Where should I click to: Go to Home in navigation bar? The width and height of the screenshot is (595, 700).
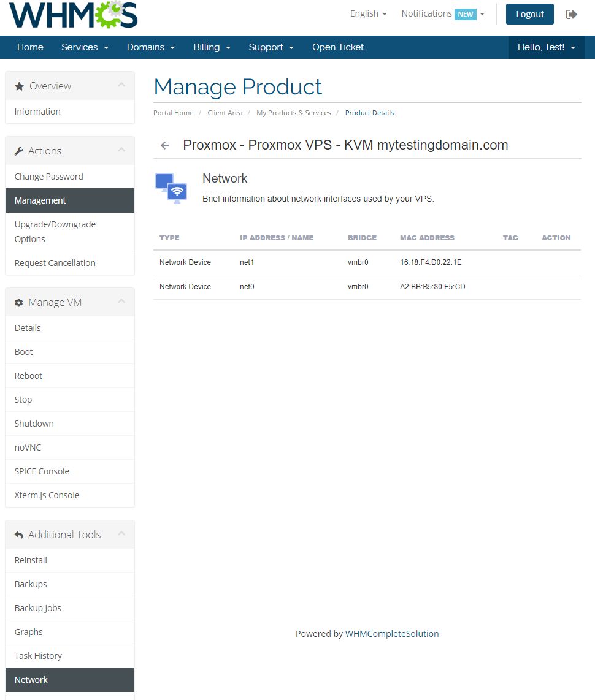[31, 47]
